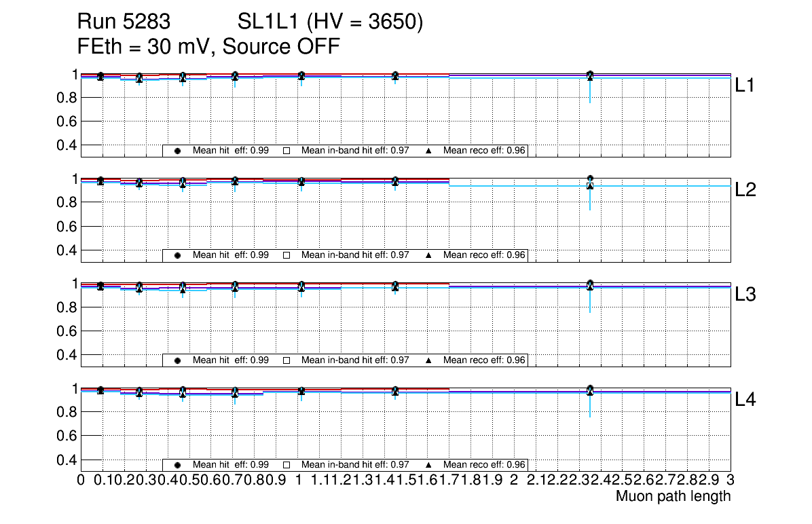This screenshot has height=524, width=812.
Task: Click the triangle marker in L2 legend
Action: pyautogui.click(x=428, y=255)
